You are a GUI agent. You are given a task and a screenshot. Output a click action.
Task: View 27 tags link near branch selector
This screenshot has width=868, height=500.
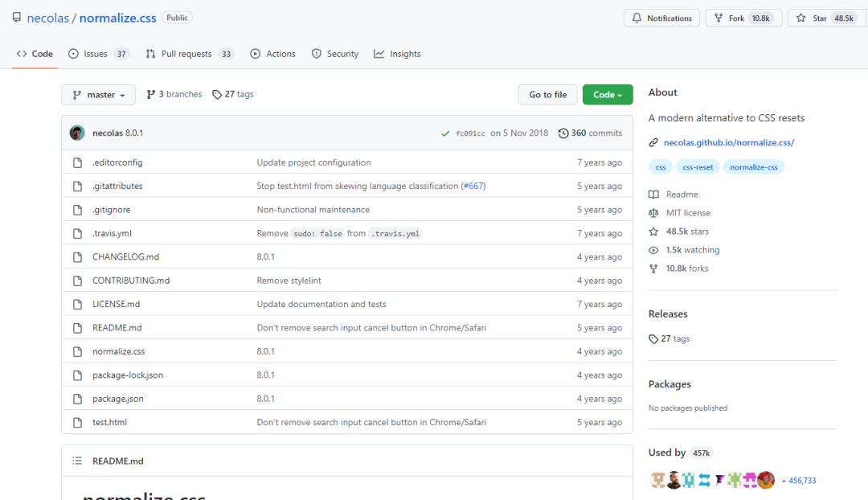pos(233,94)
